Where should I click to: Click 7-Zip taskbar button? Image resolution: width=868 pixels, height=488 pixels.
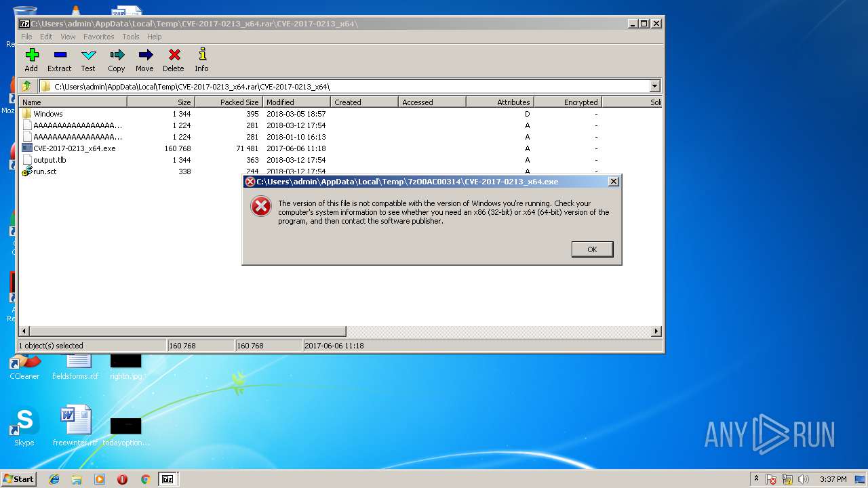point(167,479)
